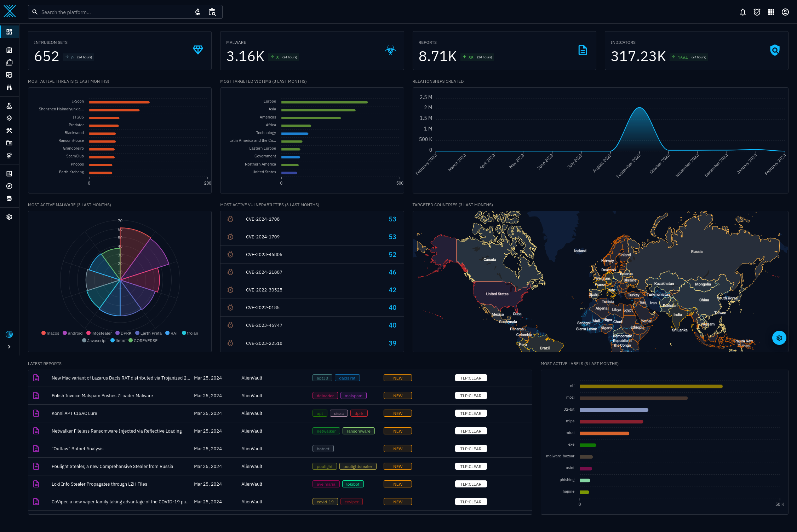Open the notifications bell
This screenshot has height=532, width=797.
[x=743, y=12]
